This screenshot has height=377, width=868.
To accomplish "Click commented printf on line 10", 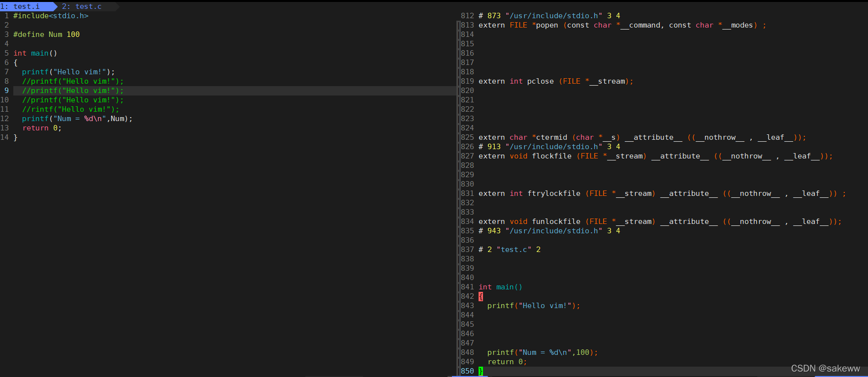I will pos(73,100).
